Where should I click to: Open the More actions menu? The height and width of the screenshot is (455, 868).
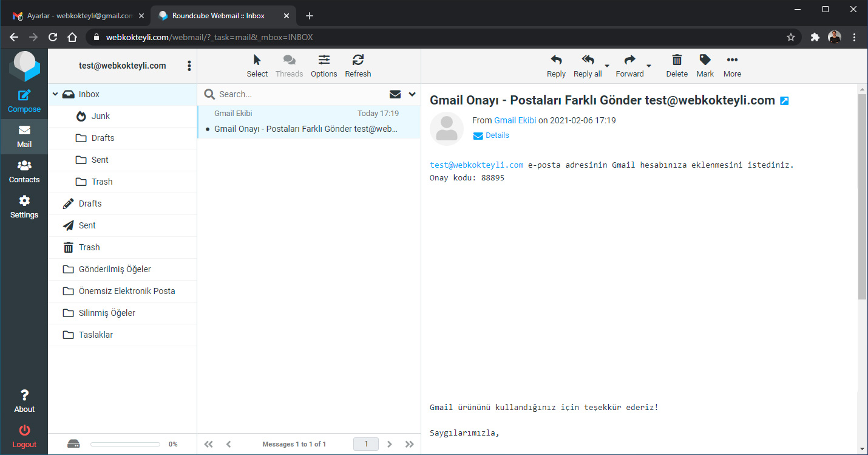[x=732, y=66]
